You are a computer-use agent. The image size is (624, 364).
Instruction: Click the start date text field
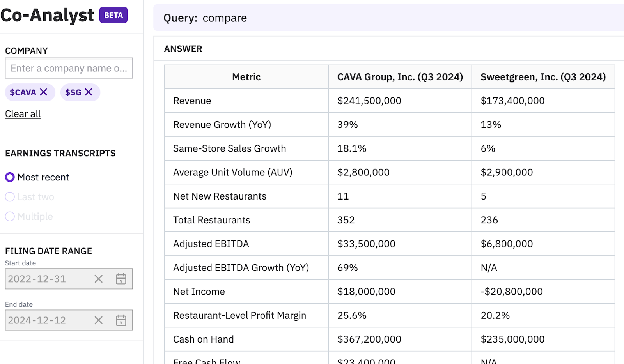pyautogui.click(x=47, y=279)
